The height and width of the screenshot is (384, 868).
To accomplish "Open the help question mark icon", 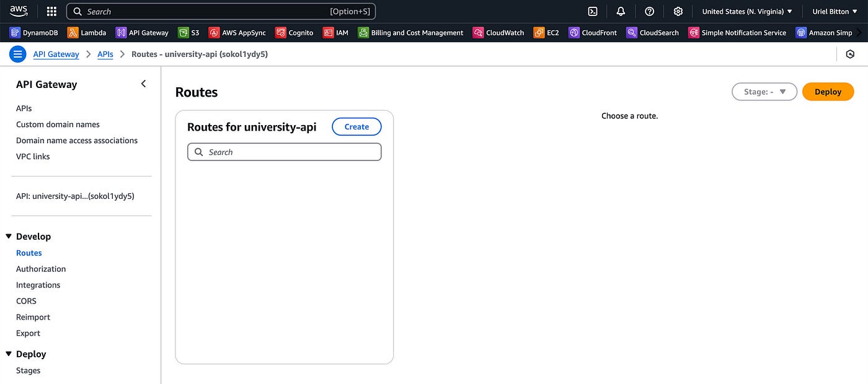I will click(x=649, y=11).
